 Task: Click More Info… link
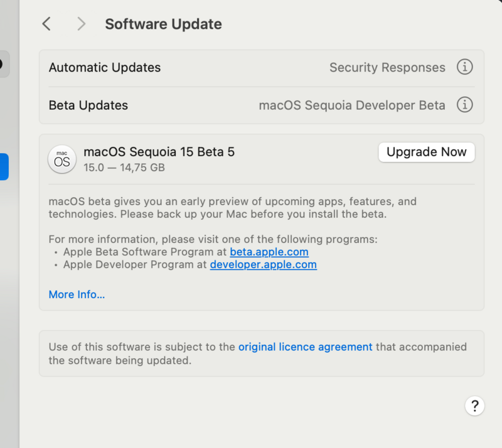coord(77,294)
